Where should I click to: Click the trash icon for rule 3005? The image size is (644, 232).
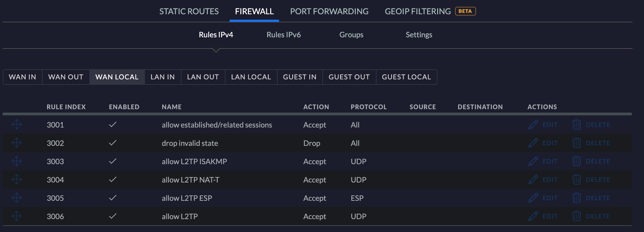coord(576,198)
